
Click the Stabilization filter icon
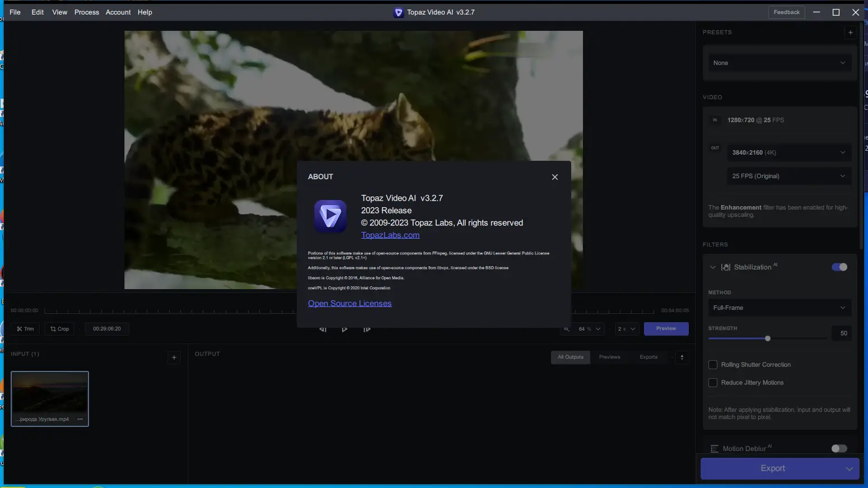(726, 267)
